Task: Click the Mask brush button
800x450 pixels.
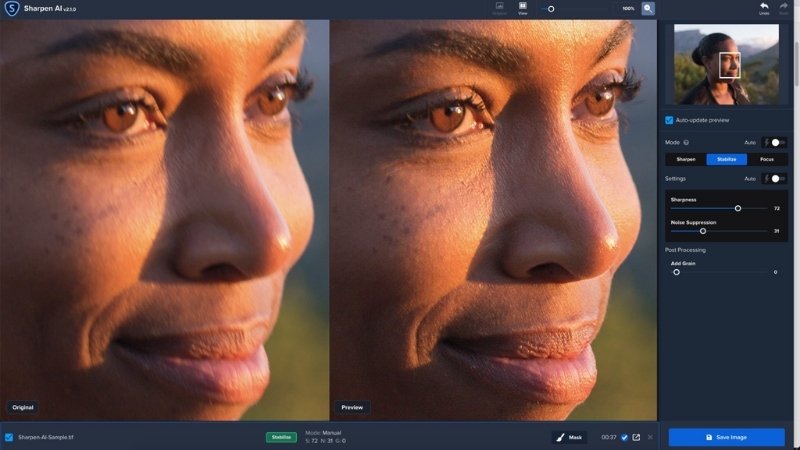Action: coord(569,437)
